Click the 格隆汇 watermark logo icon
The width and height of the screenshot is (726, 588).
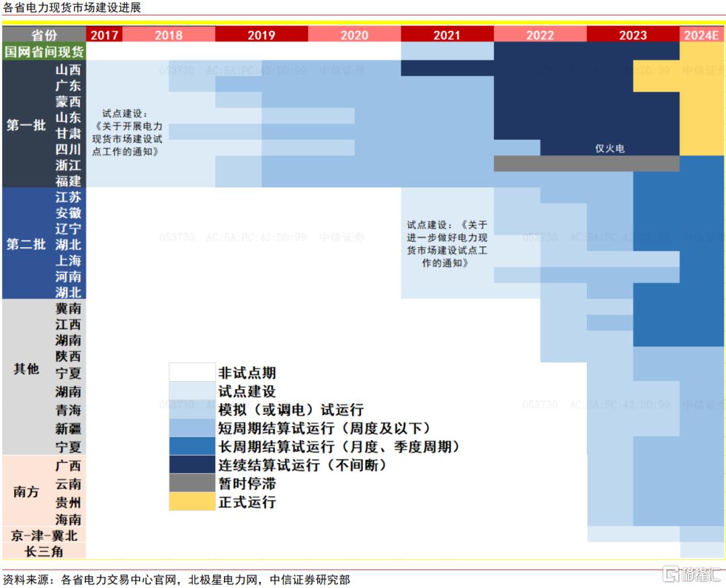click(x=671, y=574)
